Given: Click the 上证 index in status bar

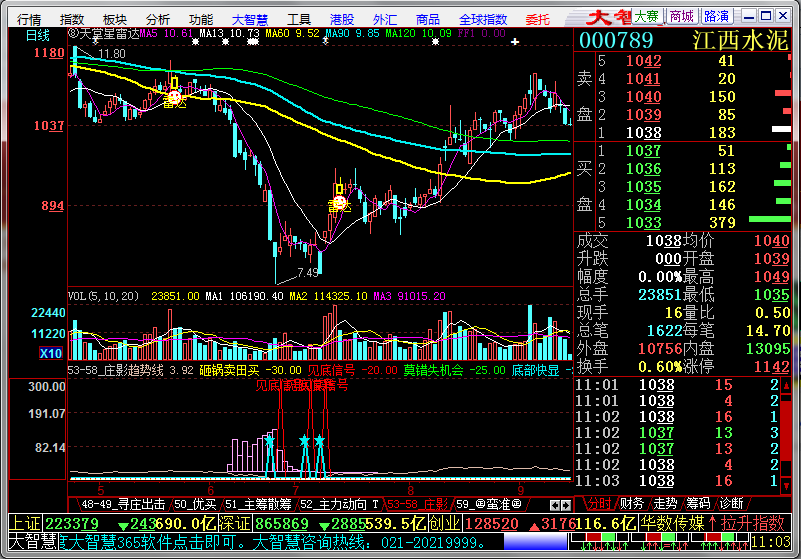Looking at the screenshot, I should [26, 524].
